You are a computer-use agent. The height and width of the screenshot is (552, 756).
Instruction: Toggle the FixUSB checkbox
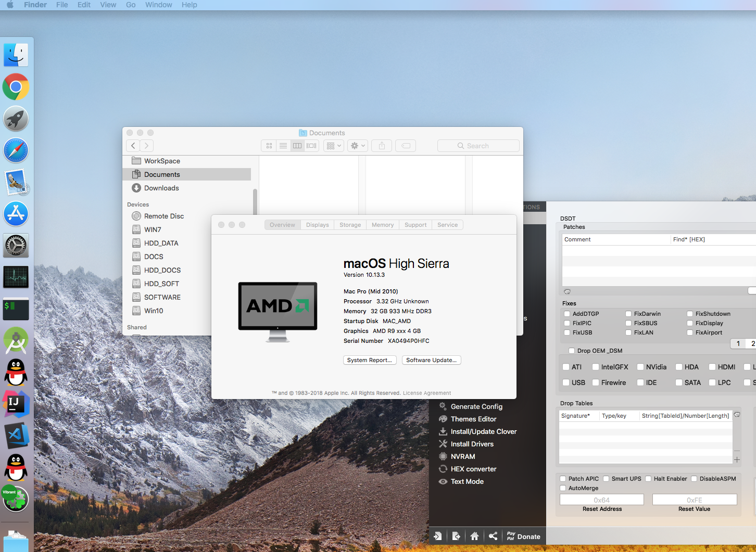pos(567,332)
